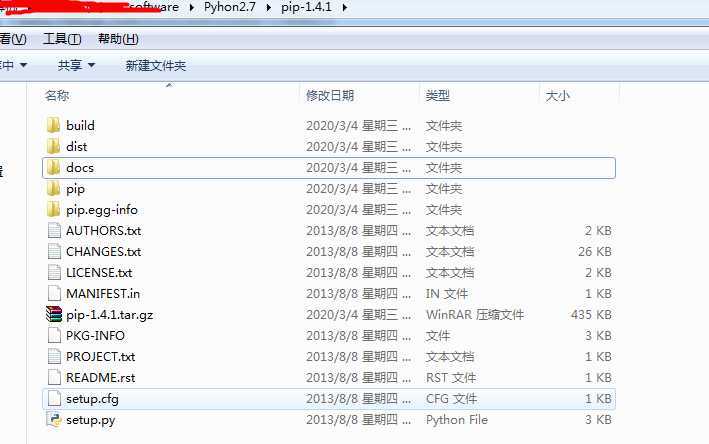Open the 共享 dropdown in the toolbar
Image resolution: width=709 pixels, height=444 pixels.
pyautogui.click(x=76, y=66)
